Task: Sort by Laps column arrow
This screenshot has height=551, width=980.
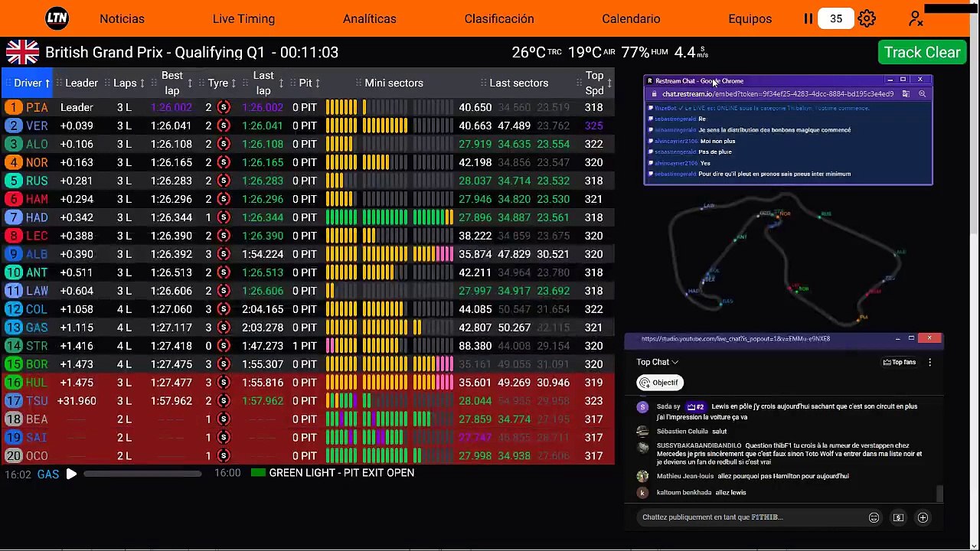Action: coord(143,83)
